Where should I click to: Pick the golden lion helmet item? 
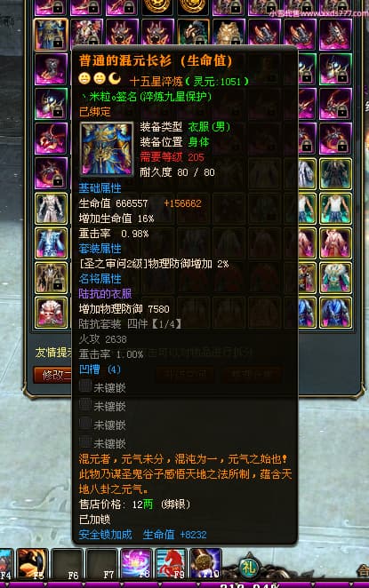229,34
